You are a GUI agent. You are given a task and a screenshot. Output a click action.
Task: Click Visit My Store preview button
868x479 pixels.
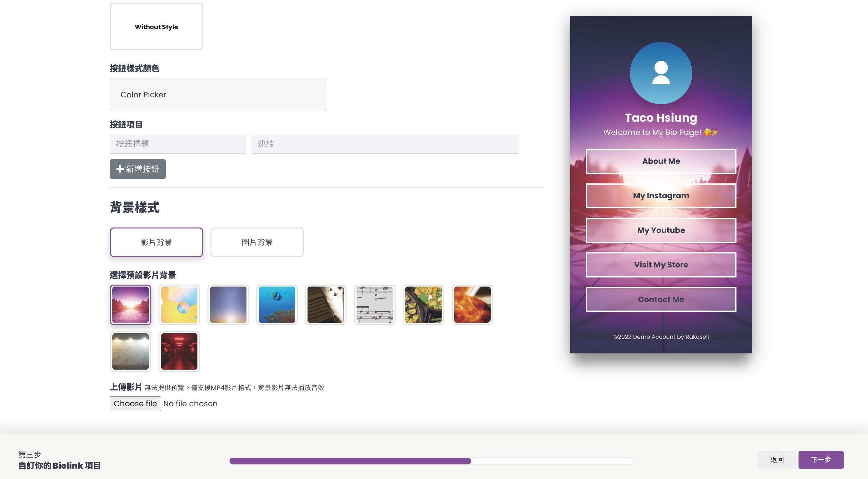(661, 265)
